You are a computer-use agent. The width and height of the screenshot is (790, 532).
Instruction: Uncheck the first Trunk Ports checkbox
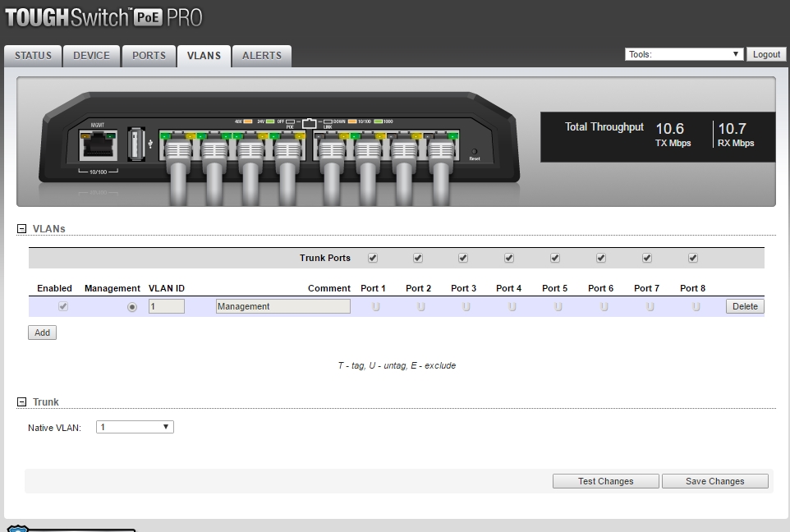[x=373, y=258]
